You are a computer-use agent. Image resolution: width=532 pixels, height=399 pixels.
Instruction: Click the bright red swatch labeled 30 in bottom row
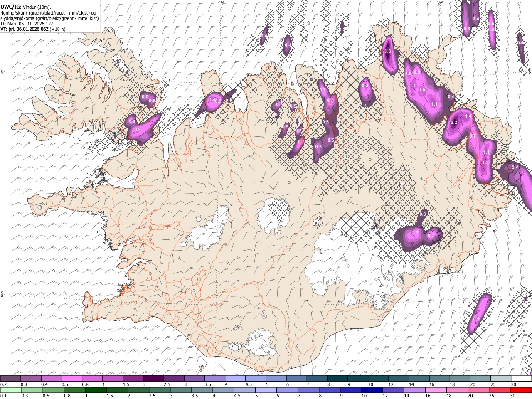(521, 390)
